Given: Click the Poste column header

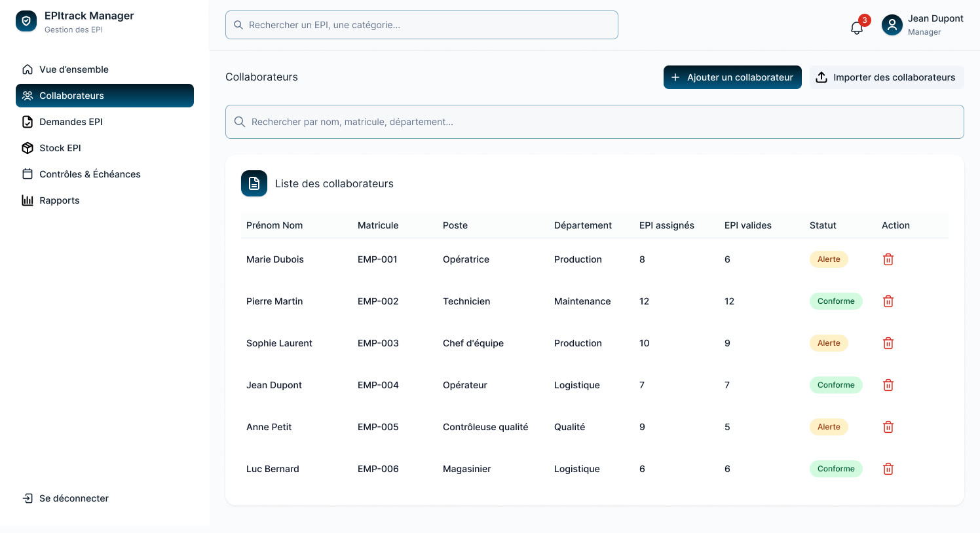Looking at the screenshot, I should click(x=455, y=225).
